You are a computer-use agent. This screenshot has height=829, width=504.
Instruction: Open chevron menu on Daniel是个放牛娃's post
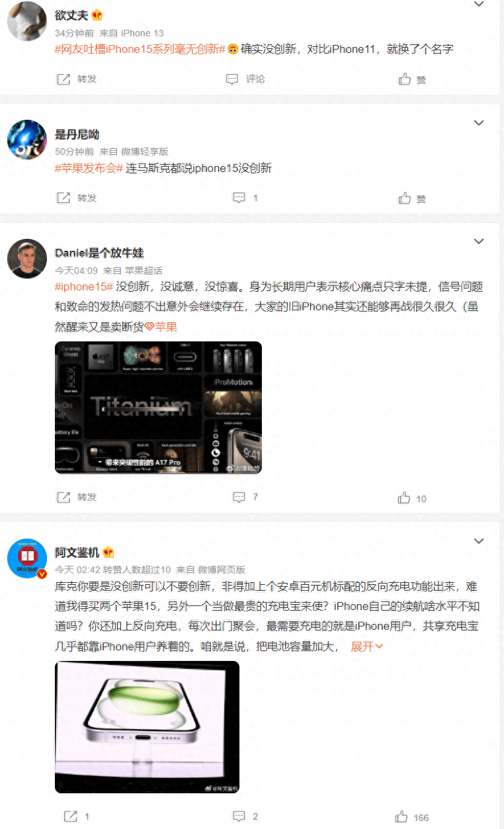tap(480, 241)
